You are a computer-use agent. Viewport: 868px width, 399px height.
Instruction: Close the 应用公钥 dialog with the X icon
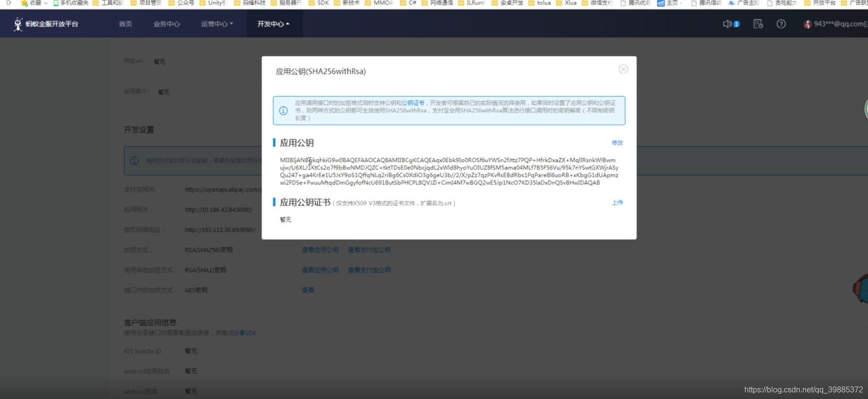click(623, 69)
